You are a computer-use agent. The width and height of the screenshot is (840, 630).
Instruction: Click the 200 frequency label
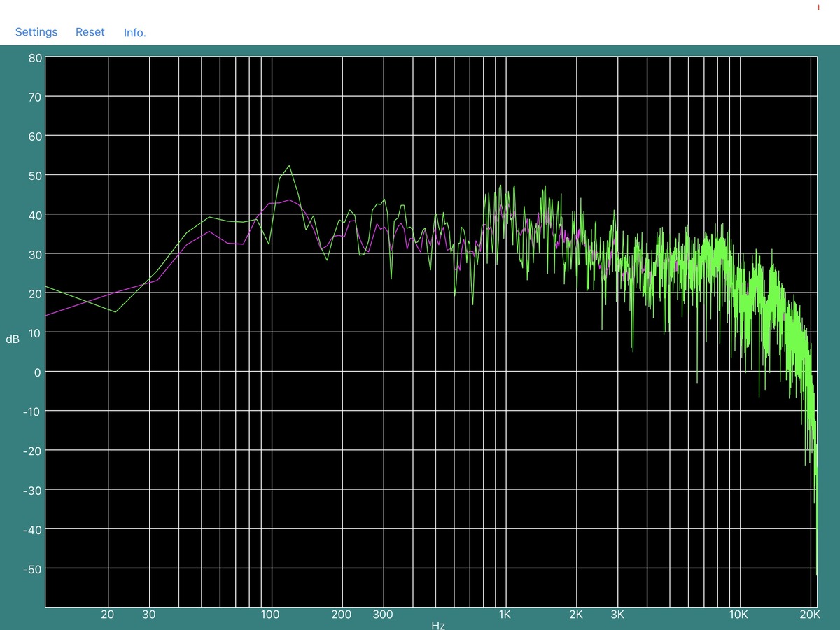tap(341, 615)
